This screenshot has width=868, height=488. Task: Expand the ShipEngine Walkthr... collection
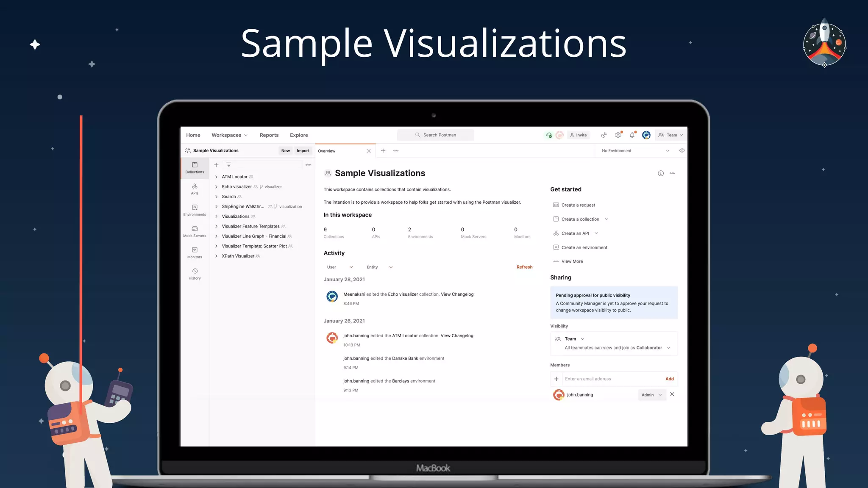(x=216, y=207)
